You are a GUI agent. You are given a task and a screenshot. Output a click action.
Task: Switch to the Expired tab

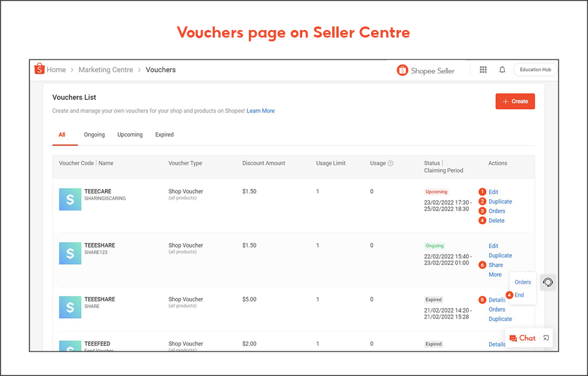point(164,135)
